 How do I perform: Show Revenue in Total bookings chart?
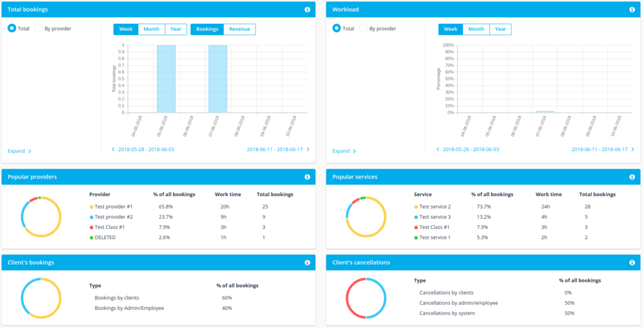tap(240, 29)
